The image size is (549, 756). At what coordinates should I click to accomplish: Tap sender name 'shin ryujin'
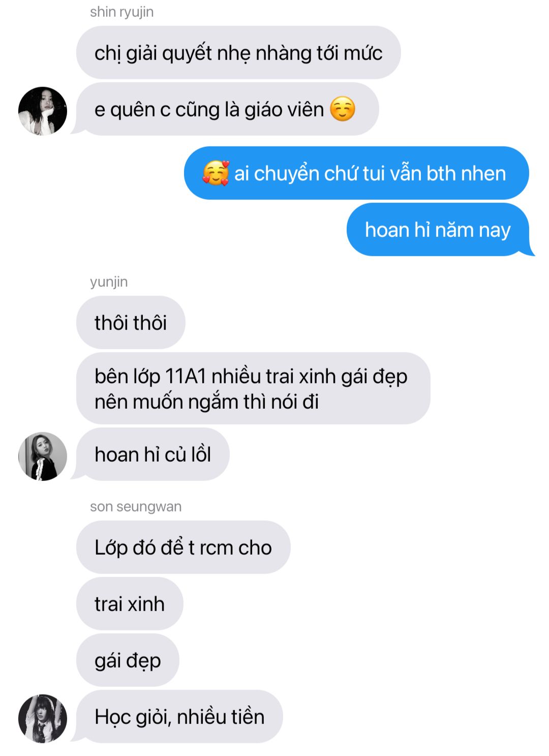122,12
